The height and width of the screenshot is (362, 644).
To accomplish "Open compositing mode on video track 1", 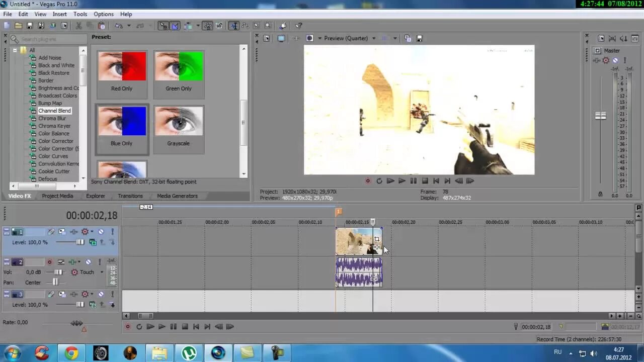I will [x=93, y=242].
